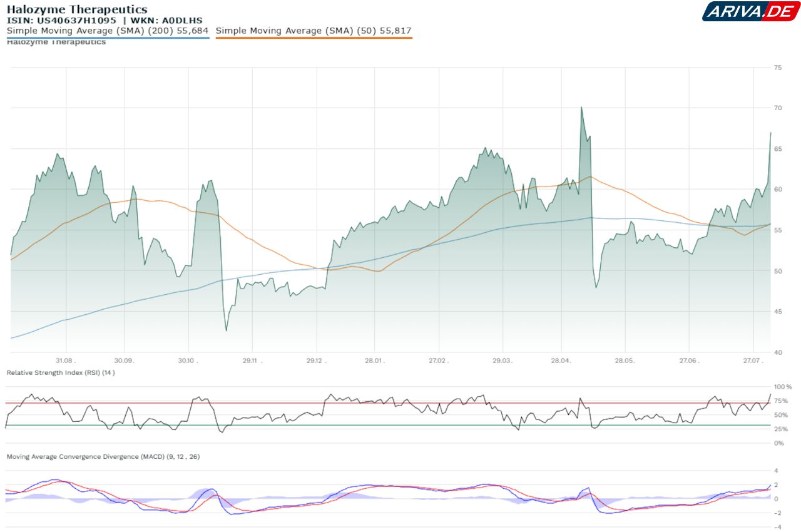Screen dimensions: 801x532
Task: Click the SMA (200) 55,684 legend entry
Action: click(x=108, y=30)
